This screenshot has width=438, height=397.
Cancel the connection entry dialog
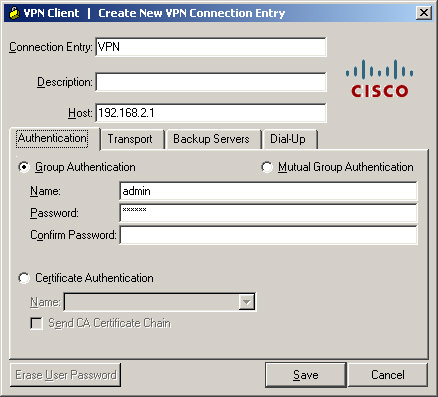[388, 375]
